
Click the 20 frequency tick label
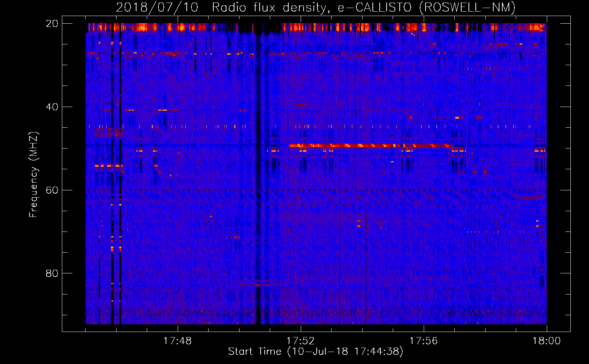coord(52,24)
